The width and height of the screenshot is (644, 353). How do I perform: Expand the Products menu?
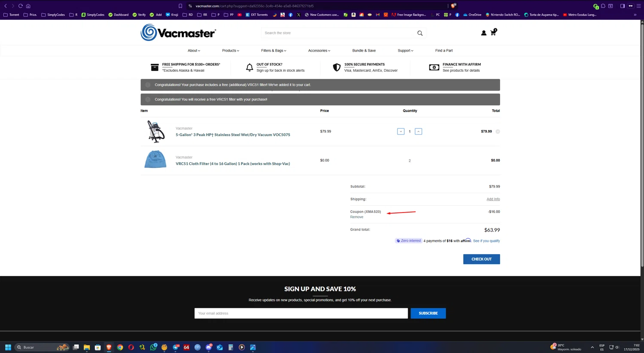tap(231, 51)
